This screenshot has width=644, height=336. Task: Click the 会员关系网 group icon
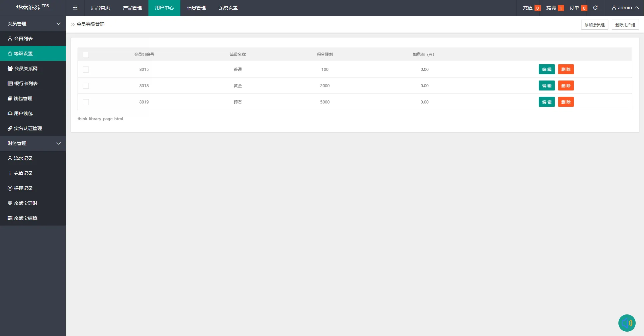coord(10,69)
